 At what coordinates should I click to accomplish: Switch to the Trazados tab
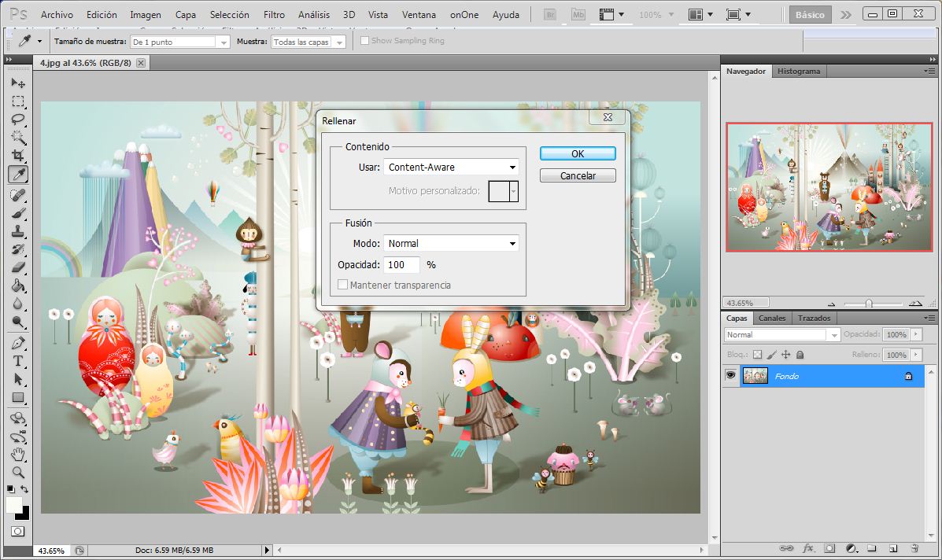point(814,318)
